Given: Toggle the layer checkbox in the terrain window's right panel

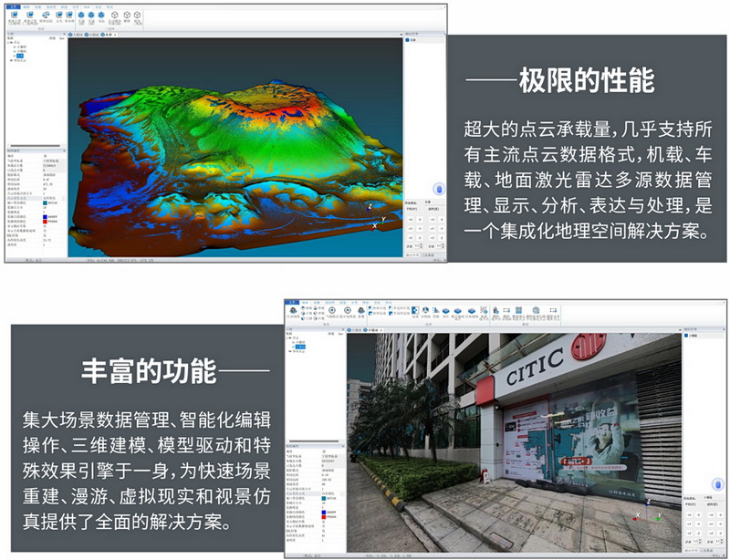Looking at the screenshot, I should click(408, 39).
